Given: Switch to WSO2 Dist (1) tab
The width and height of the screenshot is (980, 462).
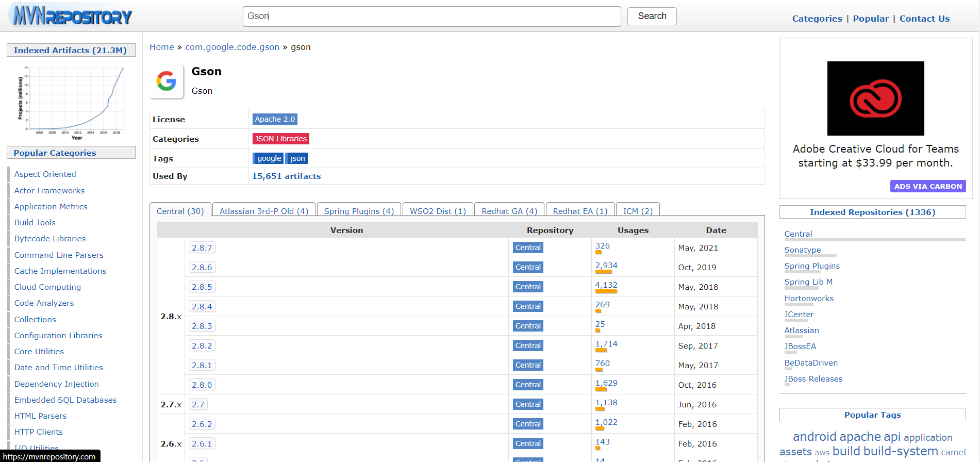Looking at the screenshot, I should tap(438, 211).
